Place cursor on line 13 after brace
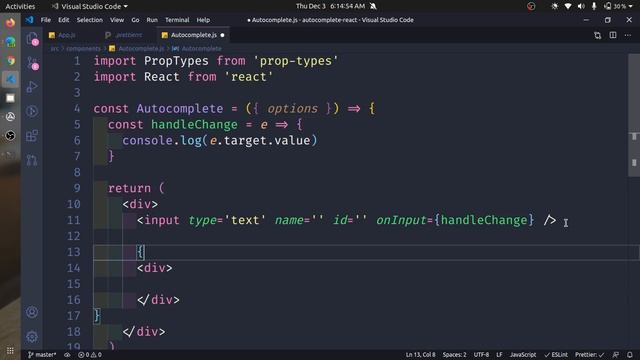Viewport: 640px width, 360px height. 145,252
